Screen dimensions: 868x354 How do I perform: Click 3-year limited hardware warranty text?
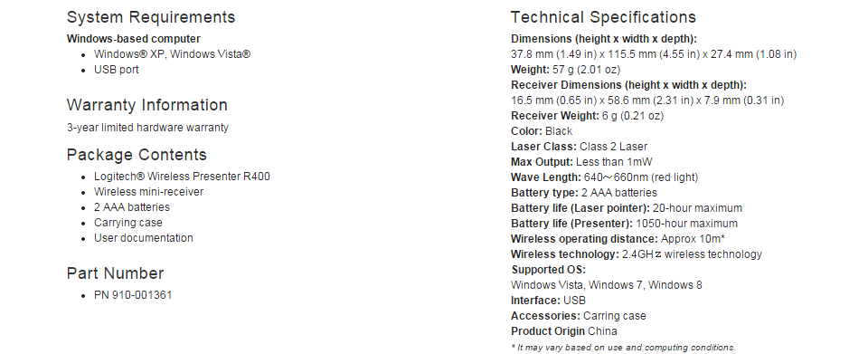[147, 128]
